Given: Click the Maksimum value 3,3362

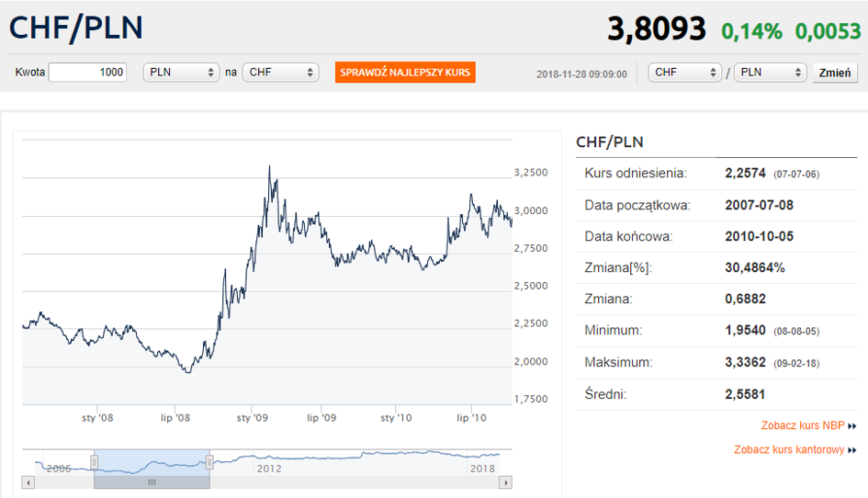Looking at the screenshot, I should point(745,363).
